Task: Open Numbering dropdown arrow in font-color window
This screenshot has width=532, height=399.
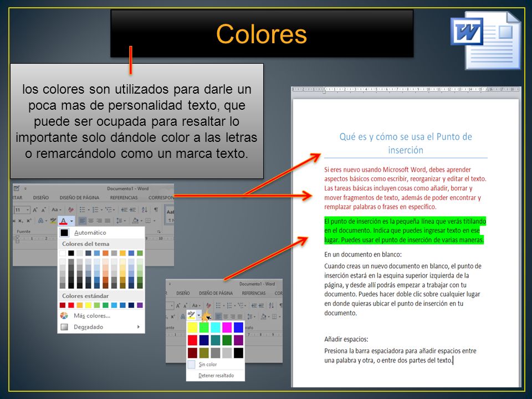Action: [x=101, y=210]
